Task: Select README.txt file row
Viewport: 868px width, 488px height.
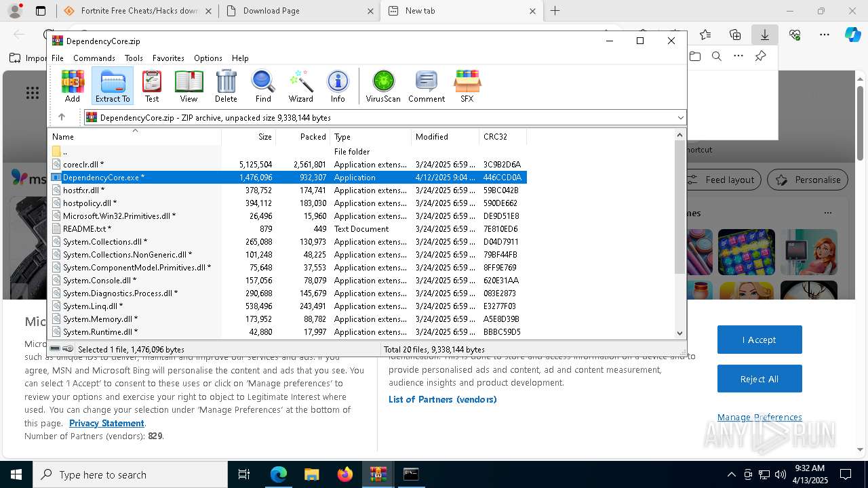Action: 288,229
